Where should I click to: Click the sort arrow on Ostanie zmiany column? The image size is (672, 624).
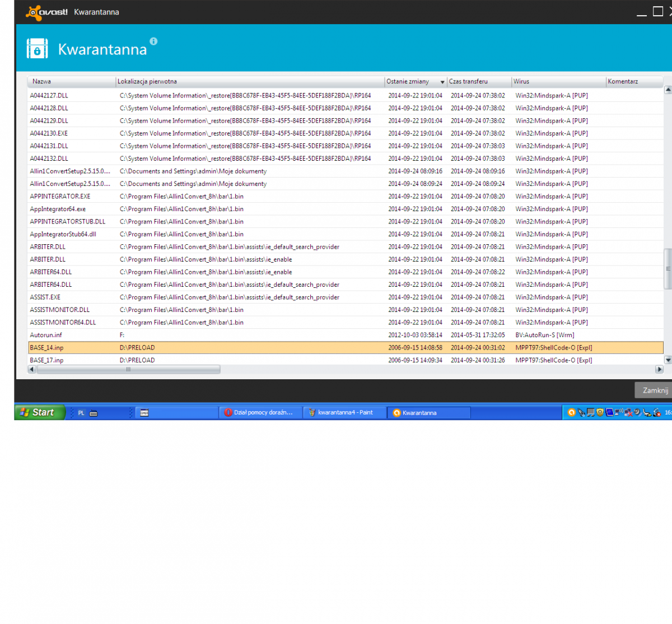(x=442, y=82)
